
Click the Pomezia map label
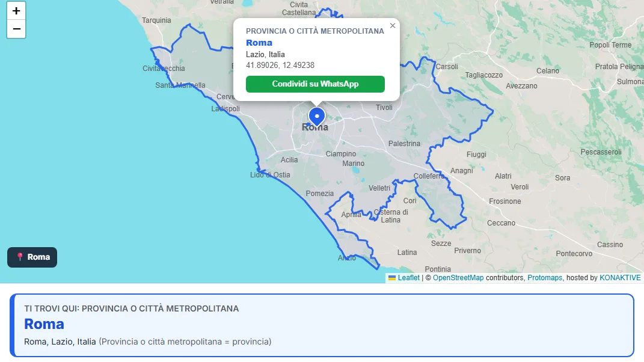point(319,194)
